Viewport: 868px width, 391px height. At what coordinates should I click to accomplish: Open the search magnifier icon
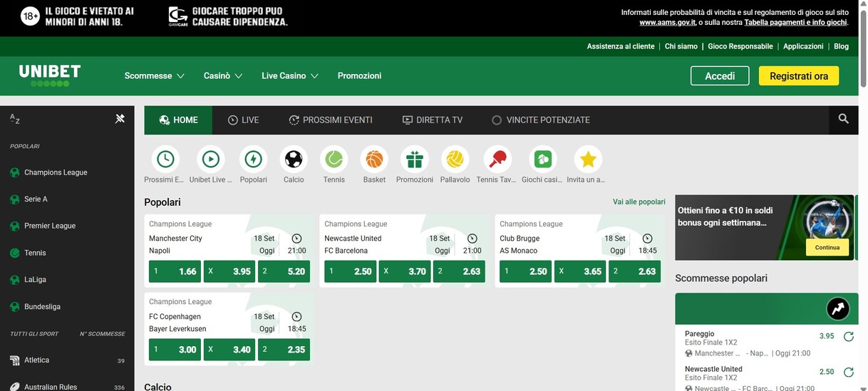tap(843, 120)
